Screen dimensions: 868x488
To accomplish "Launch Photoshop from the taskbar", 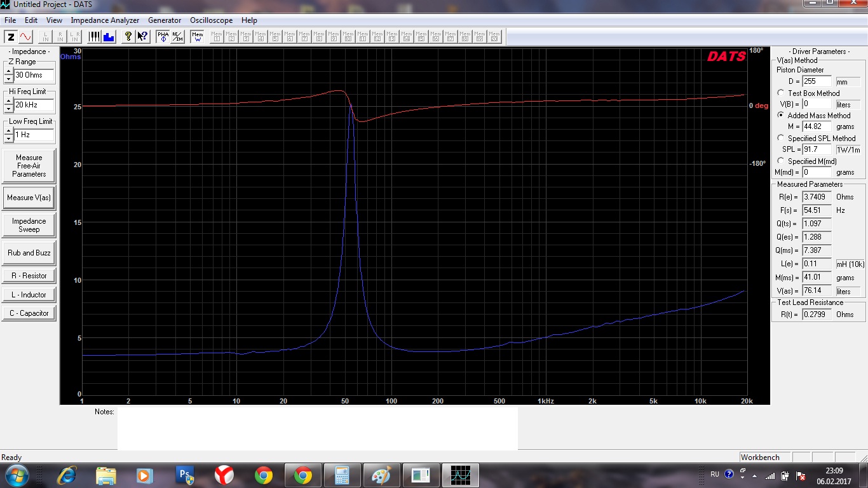I will click(185, 475).
